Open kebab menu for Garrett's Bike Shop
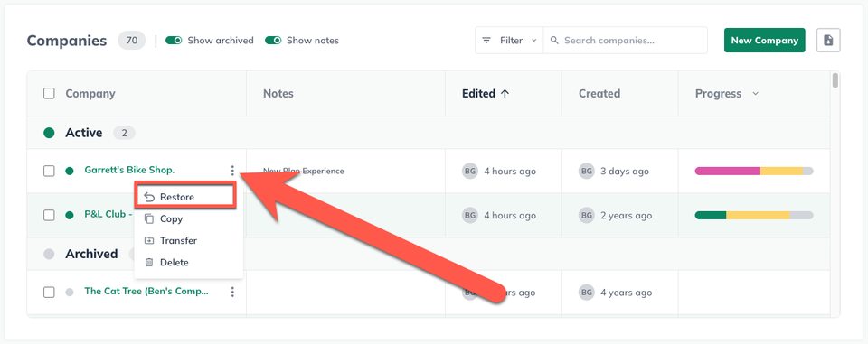 232,171
